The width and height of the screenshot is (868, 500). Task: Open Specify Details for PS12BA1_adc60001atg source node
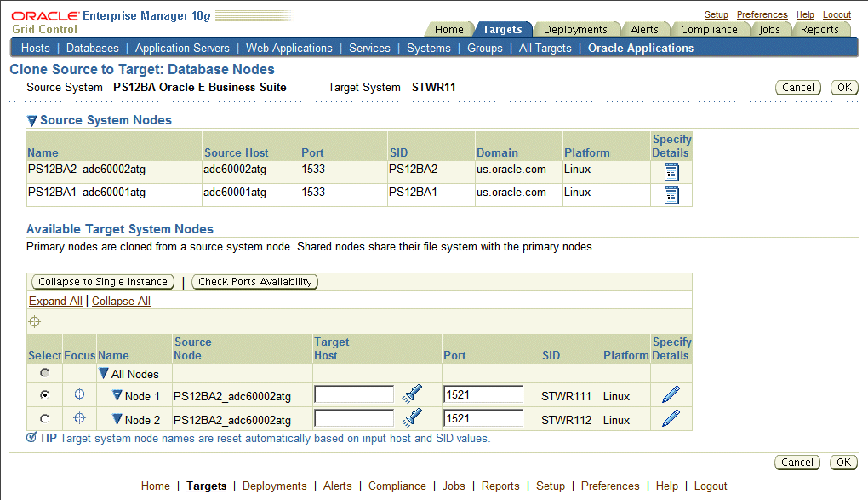[671, 194]
